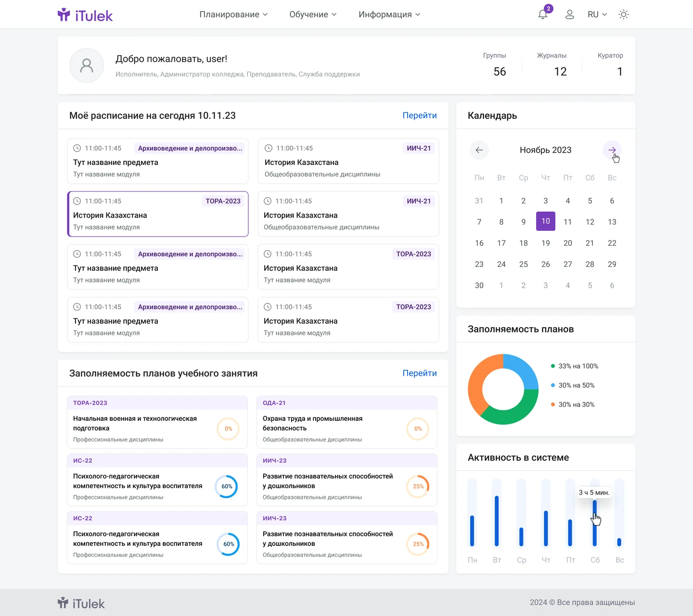Click the iTulek logo in the header
The height and width of the screenshot is (616, 693).
click(85, 15)
